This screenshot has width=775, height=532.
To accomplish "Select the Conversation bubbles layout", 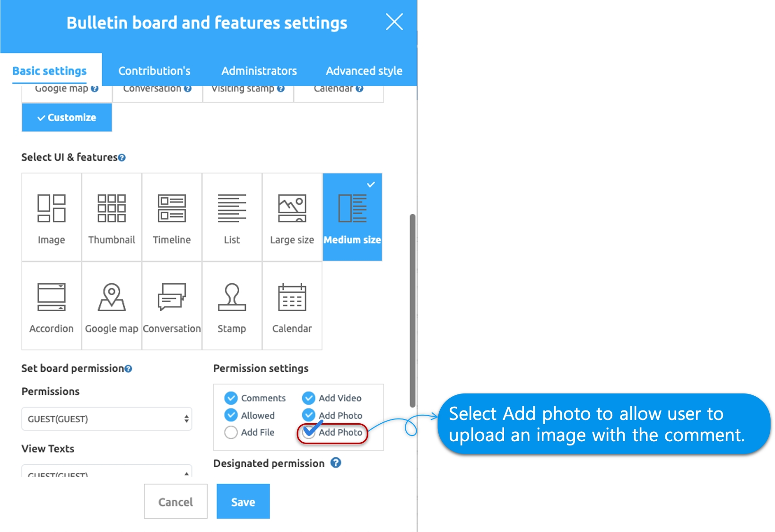I will click(172, 306).
